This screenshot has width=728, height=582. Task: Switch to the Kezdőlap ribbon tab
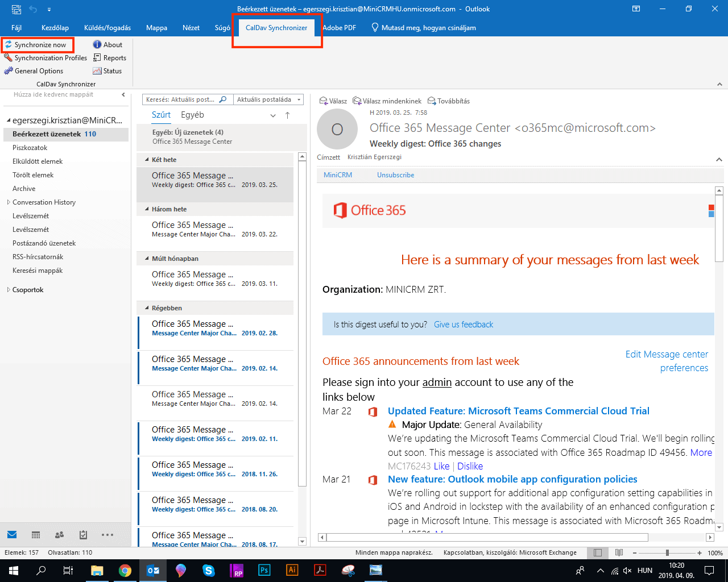[x=55, y=28]
